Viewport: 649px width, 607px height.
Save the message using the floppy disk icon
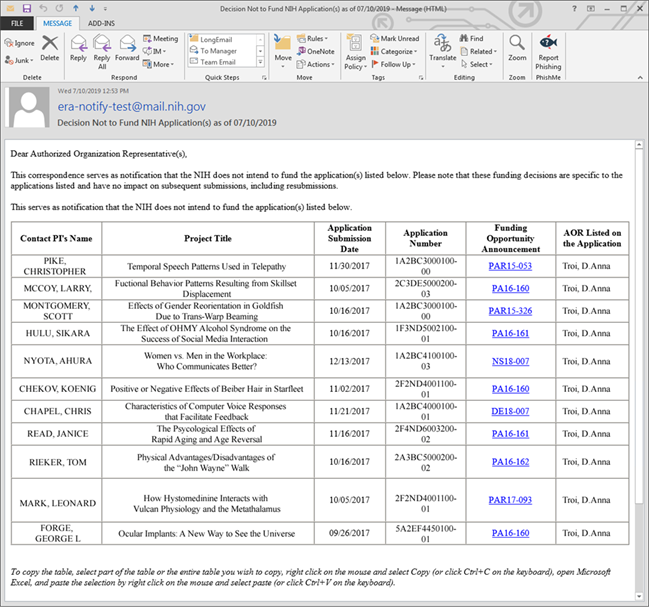(x=27, y=8)
